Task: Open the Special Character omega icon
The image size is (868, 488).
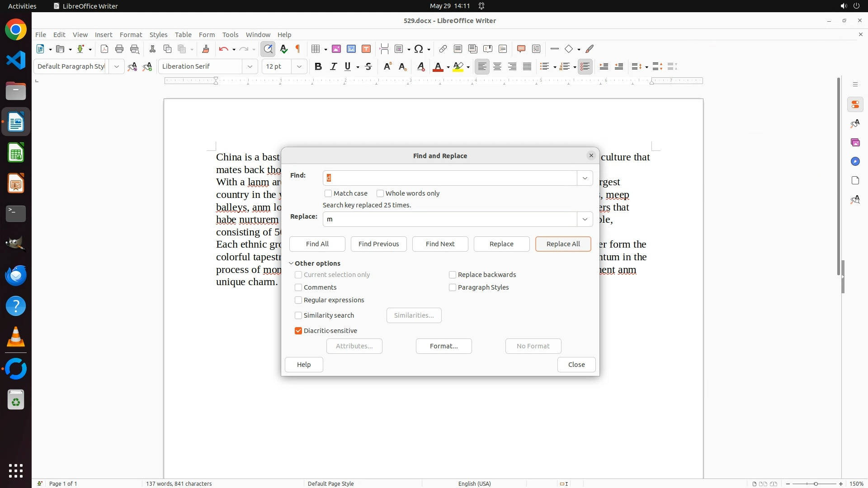Action: (x=419, y=49)
